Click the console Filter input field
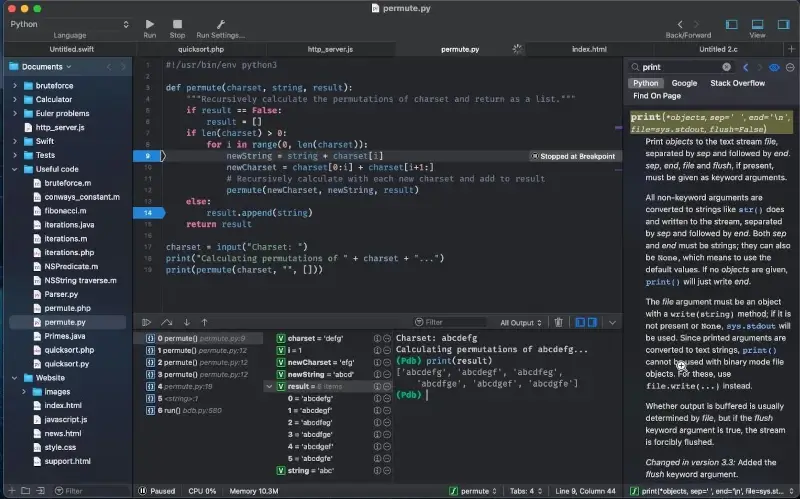Viewport: 800px width, 499px height. (x=450, y=322)
